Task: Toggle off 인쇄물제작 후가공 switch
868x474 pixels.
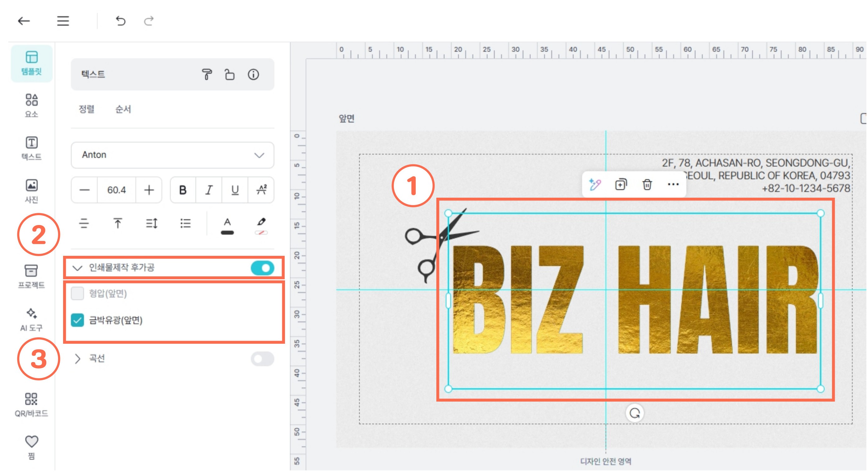Action: (262, 268)
